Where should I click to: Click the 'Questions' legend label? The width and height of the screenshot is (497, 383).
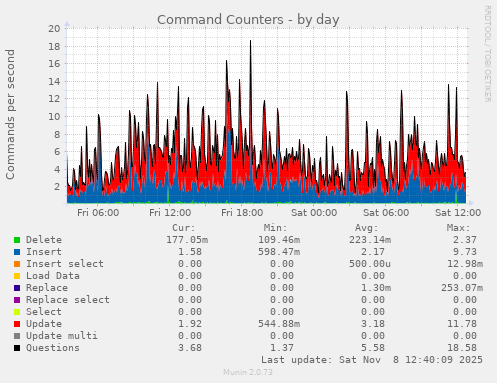[53, 348]
